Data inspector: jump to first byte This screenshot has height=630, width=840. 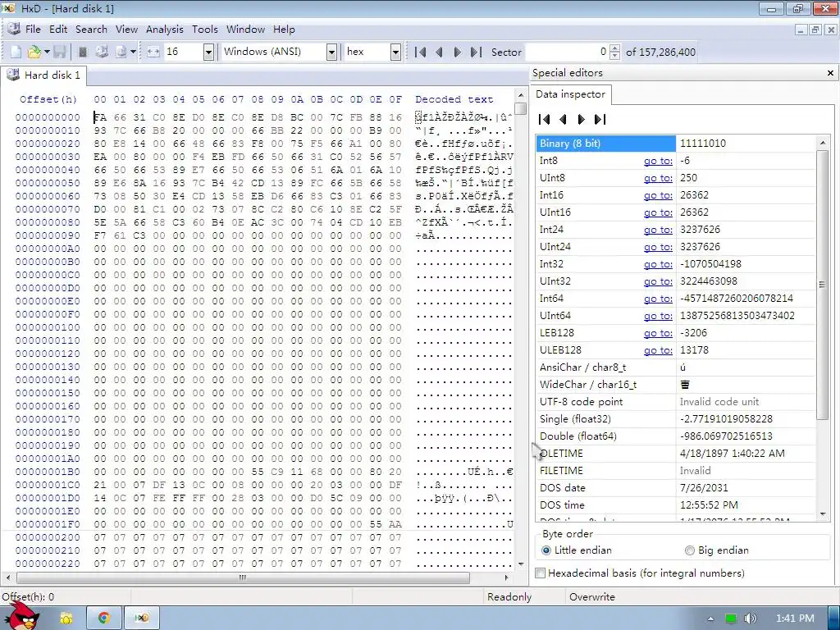(x=545, y=120)
